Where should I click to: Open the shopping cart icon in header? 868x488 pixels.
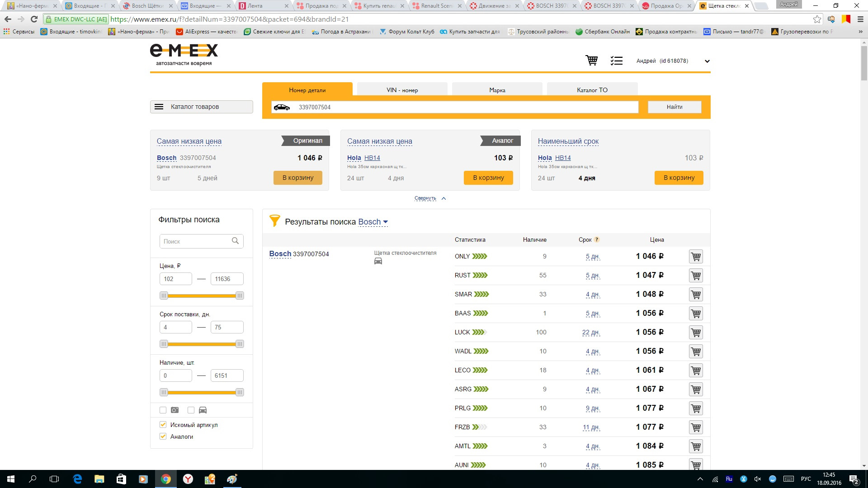591,61
